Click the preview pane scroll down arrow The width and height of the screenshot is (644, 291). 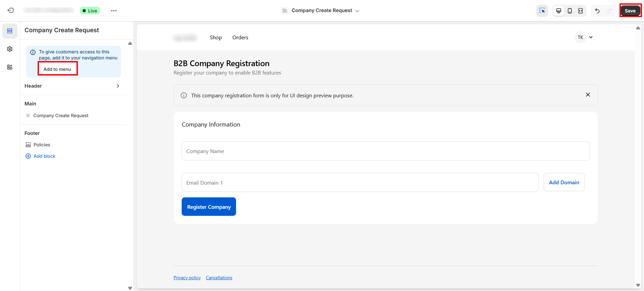(x=638, y=285)
